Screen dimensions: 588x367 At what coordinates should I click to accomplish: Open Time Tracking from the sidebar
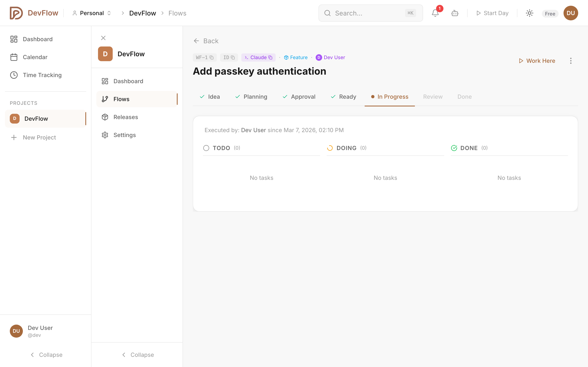(x=42, y=75)
